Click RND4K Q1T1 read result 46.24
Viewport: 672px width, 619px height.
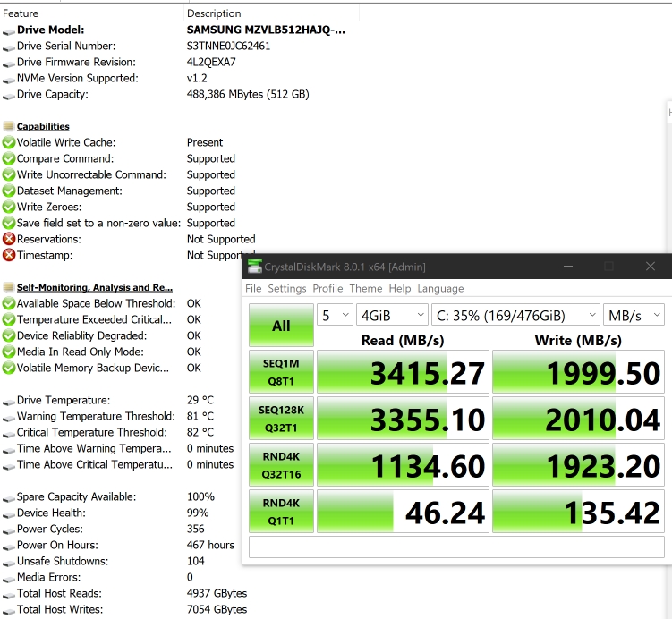403,512
